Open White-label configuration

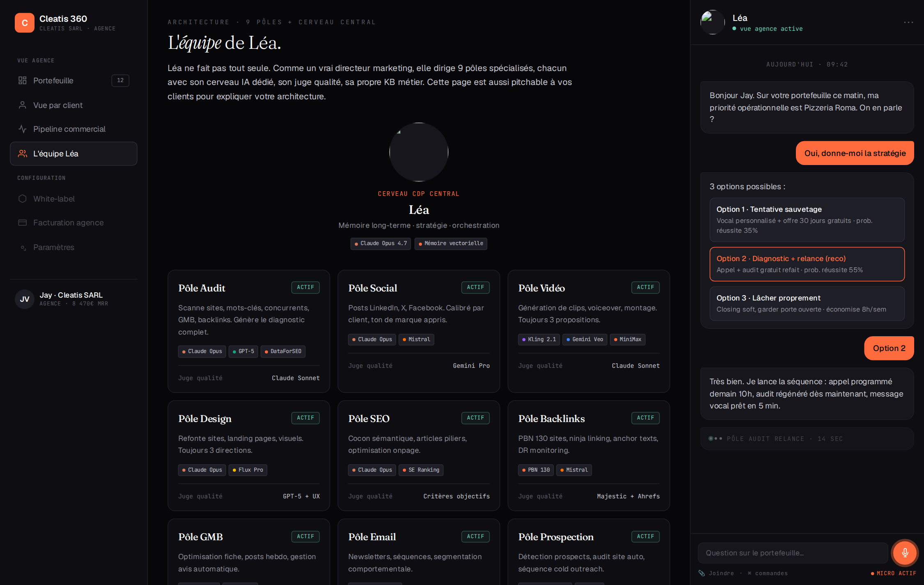[x=74, y=199]
